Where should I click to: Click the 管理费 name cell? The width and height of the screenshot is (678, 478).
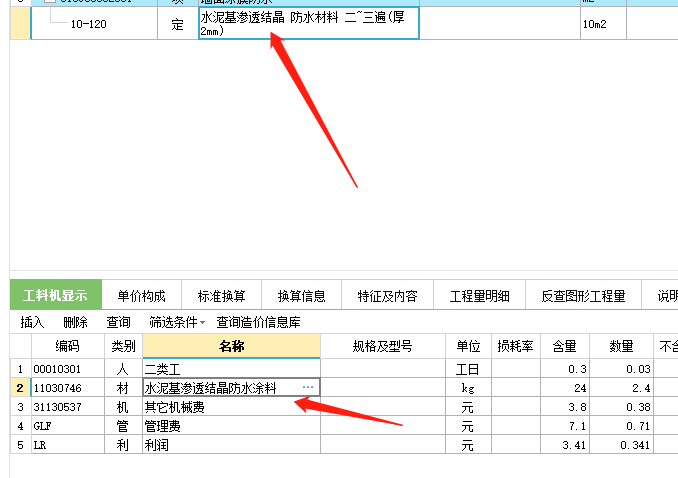click(x=231, y=426)
